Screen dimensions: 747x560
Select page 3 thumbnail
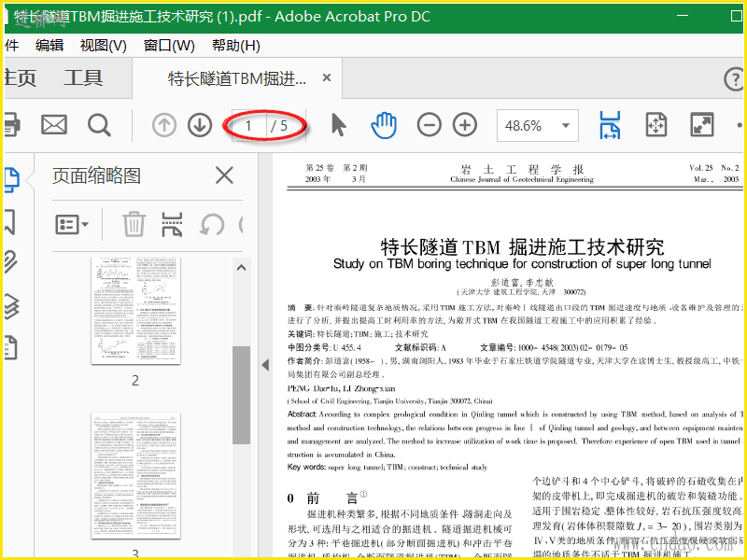[x=135, y=476]
